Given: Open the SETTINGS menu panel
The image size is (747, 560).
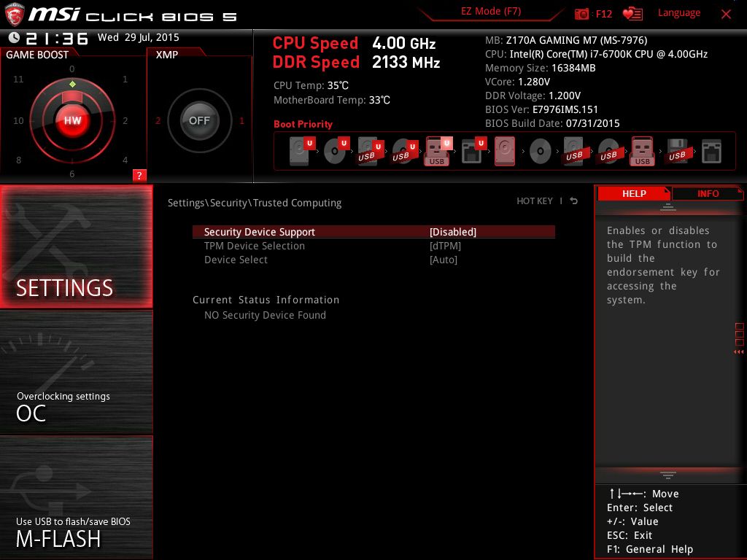Looking at the screenshot, I should [76, 246].
